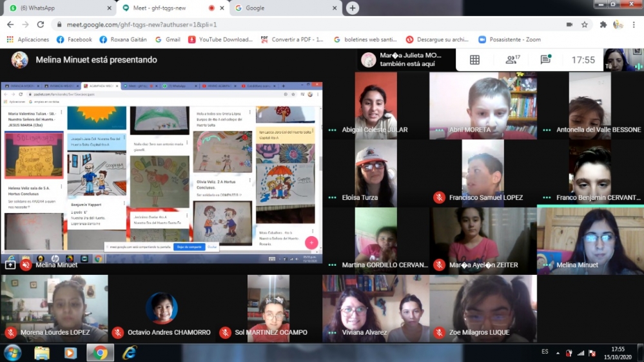The width and height of the screenshot is (644, 362).
Task: Open the Chrome three-dot menu
Action: point(634,25)
